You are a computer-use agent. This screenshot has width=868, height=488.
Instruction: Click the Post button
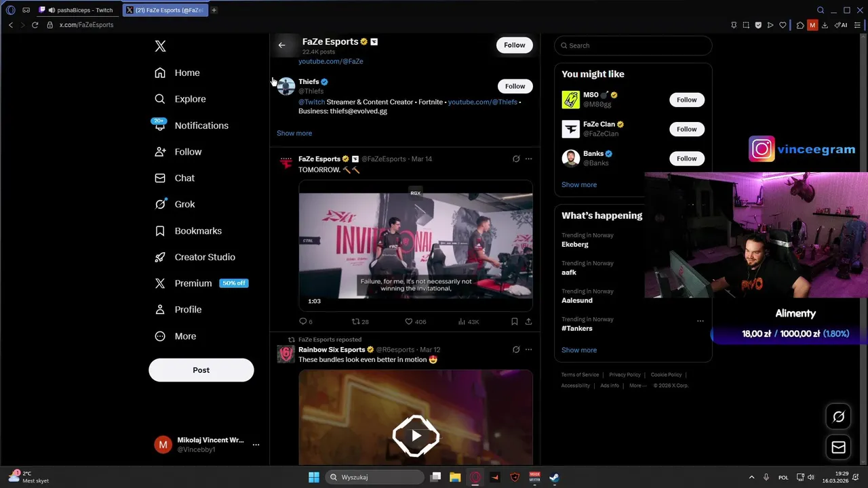coord(201,370)
